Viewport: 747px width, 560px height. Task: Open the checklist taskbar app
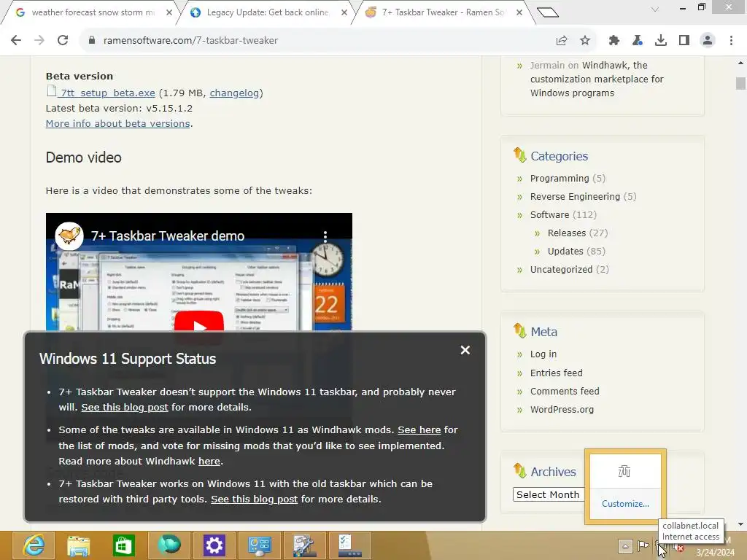[349, 545]
